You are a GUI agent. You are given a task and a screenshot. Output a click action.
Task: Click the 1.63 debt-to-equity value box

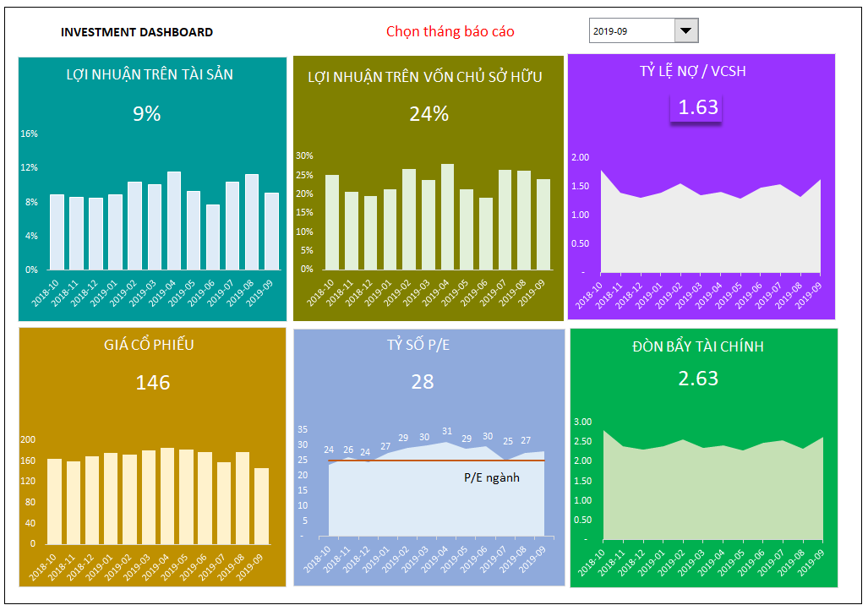[697, 107]
